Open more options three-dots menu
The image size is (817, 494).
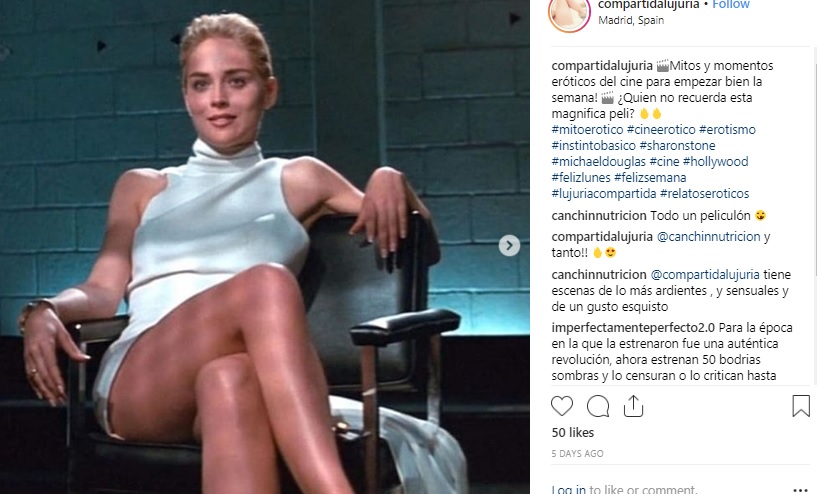point(800,490)
